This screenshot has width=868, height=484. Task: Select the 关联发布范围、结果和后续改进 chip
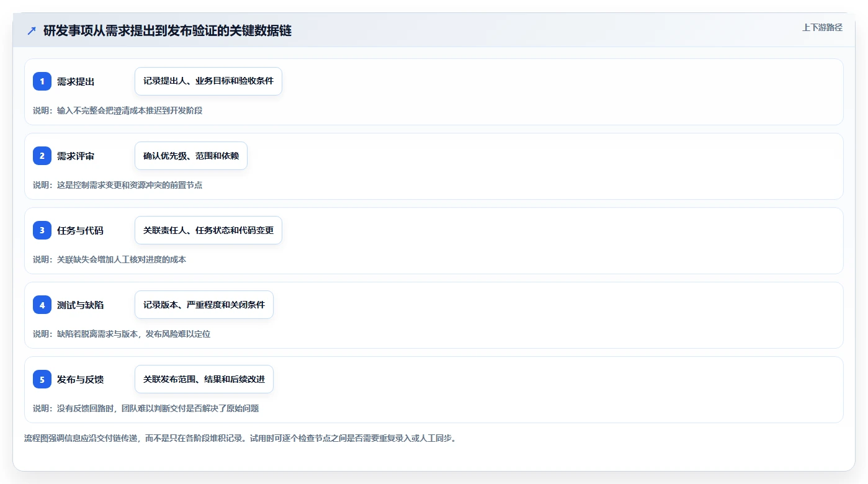pos(204,379)
